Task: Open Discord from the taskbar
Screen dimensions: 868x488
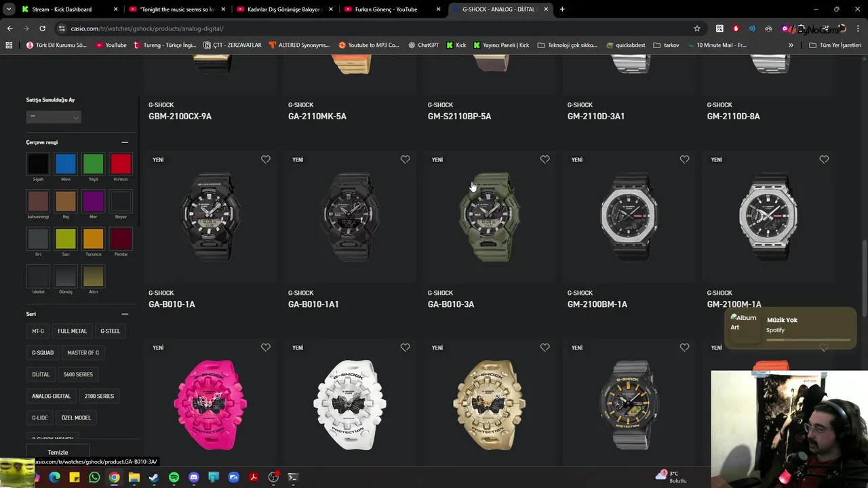Action: (194, 477)
